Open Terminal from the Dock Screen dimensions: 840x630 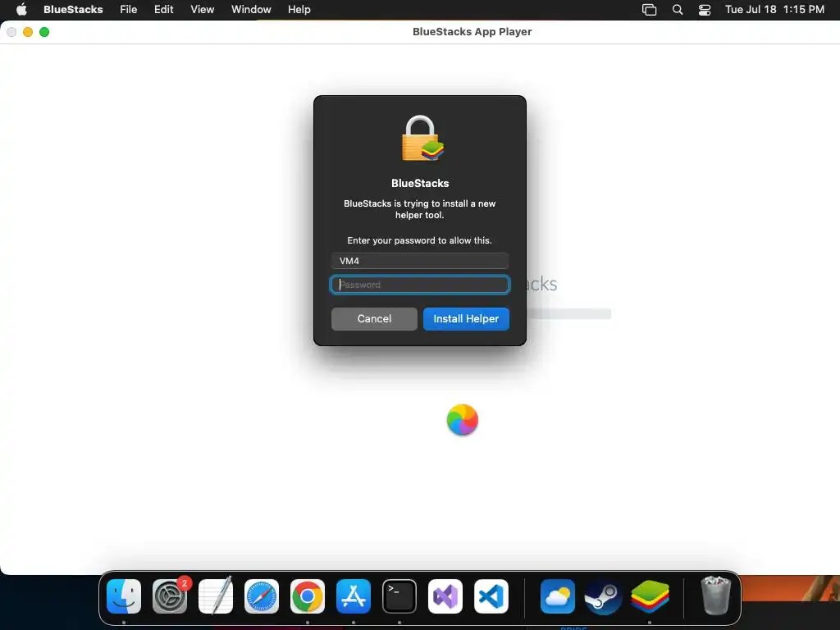(399, 596)
